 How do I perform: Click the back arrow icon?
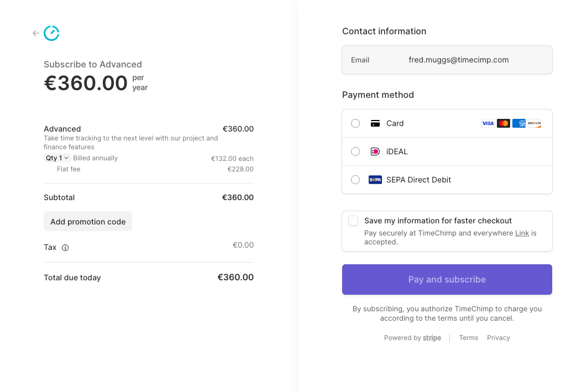coord(36,33)
